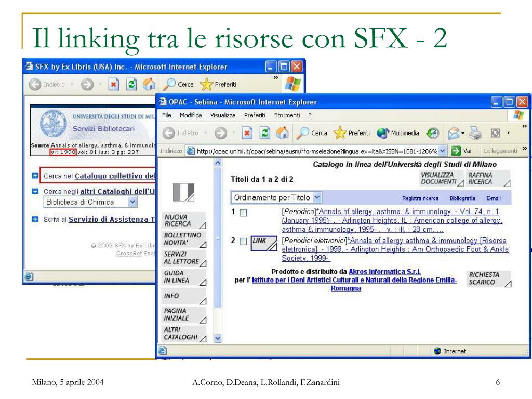This screenshot has width=532, height=399.
Task: Click NUOVA RICERCA sidebar button
Action: click(184, 220)
